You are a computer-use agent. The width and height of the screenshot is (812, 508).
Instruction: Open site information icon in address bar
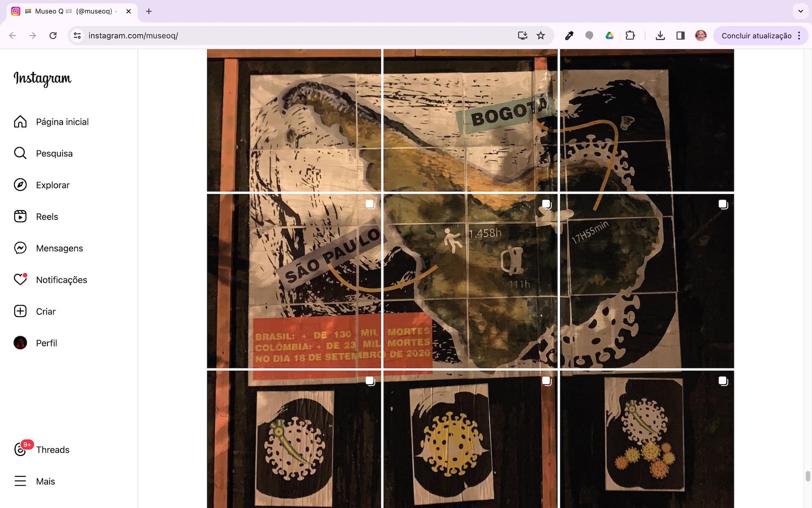[x=77, y=36]
